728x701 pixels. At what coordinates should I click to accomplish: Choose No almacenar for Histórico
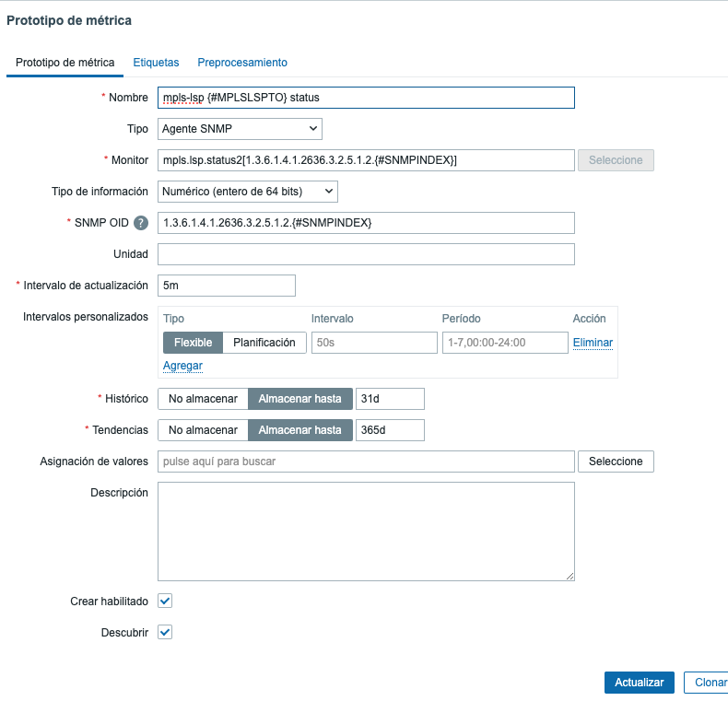tap(203, 399)
